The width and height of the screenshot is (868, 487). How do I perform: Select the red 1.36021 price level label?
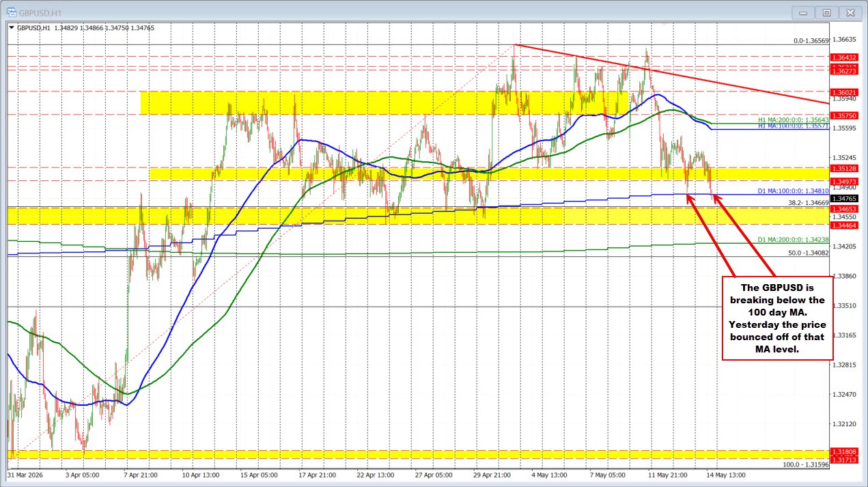click(x=843, y=92)
